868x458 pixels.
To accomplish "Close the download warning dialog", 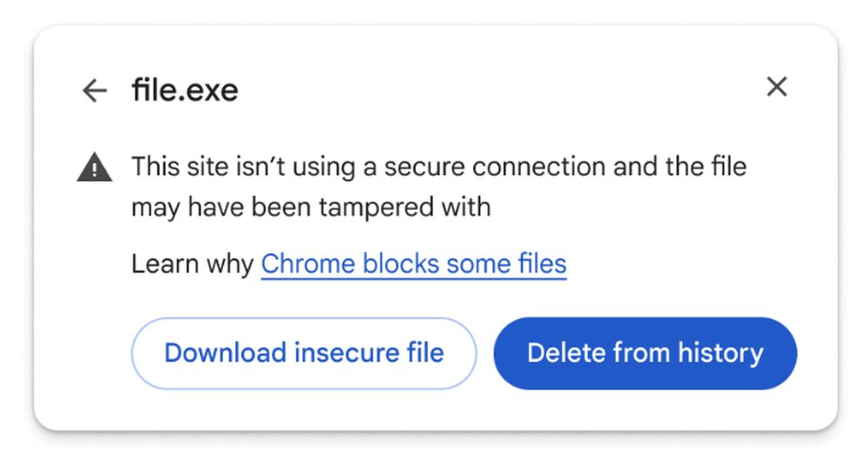I will click(x=776, y=87).
